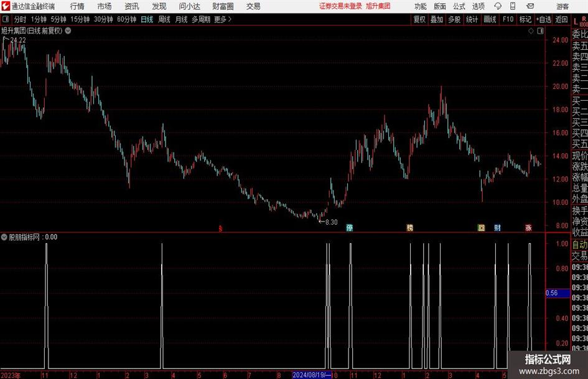
Task: Open the 发现 menu
Action: pyautogui.click(x=159, y=6)
